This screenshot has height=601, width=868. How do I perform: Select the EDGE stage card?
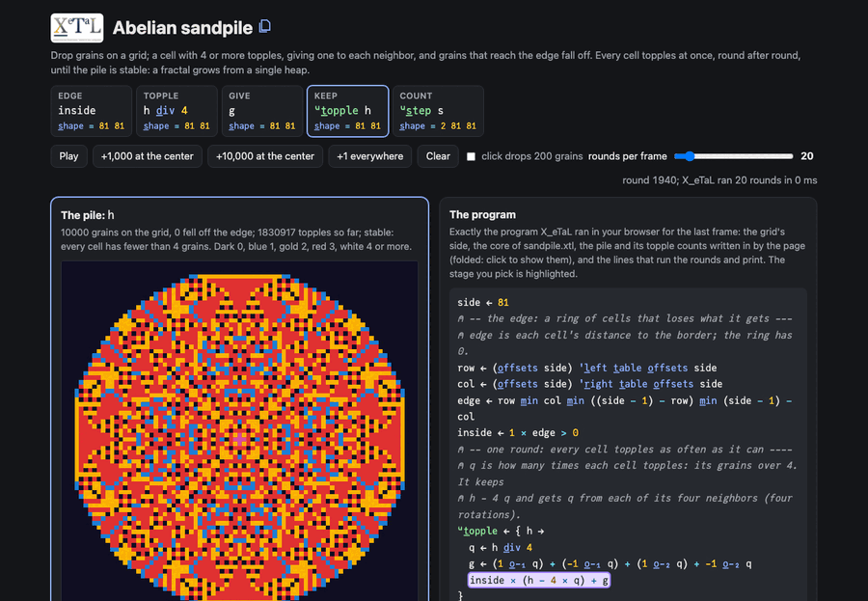(x=92, y=111)
